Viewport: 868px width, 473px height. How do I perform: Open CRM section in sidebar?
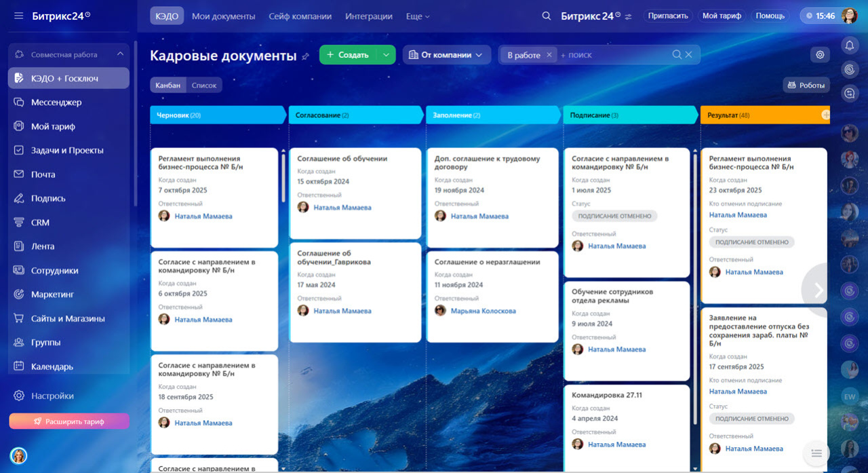pyautogui.click(x=40, y=223)
